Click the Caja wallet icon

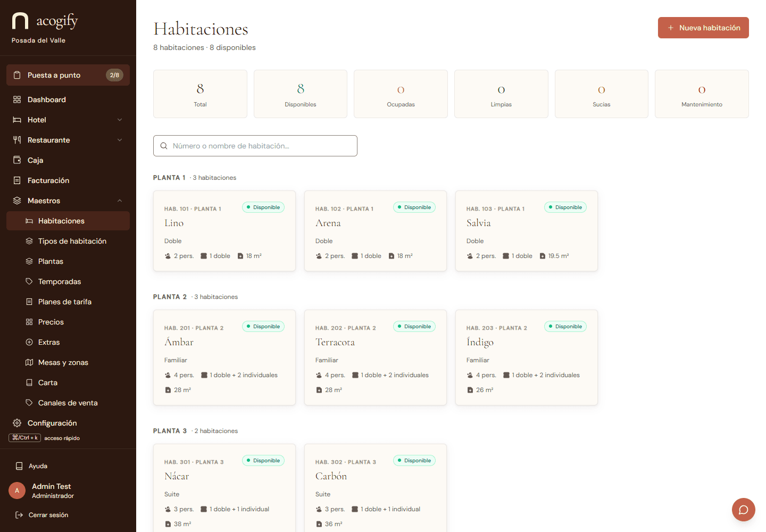(x=17, y=160)
